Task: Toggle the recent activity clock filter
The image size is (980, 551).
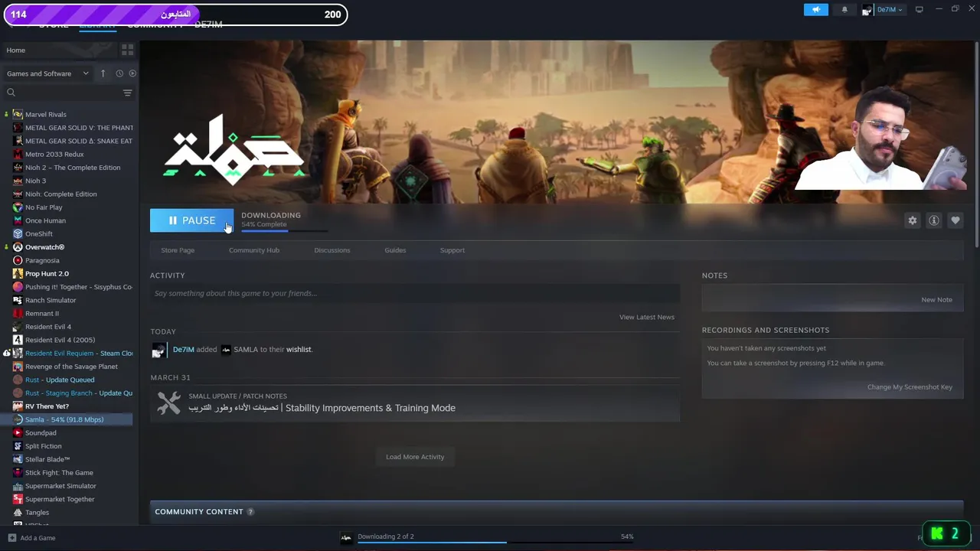Action: (x=119, y=73)
